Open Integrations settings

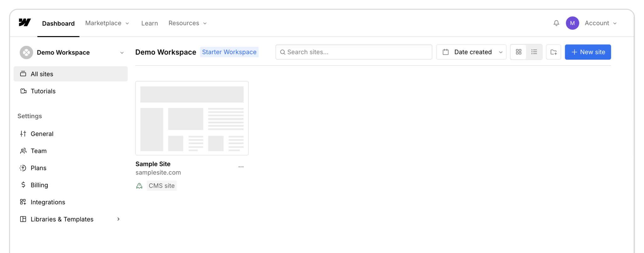pyautogui.click(x=71, y=202)
